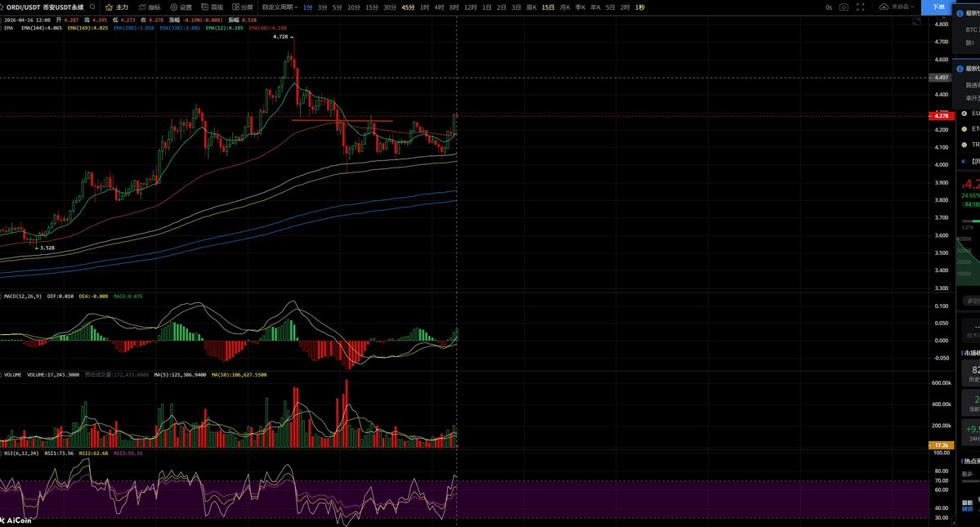The width and height of the screenshot is (980, 527).
Task: Click the blue 下单 order button
Action: coord(937,7)
